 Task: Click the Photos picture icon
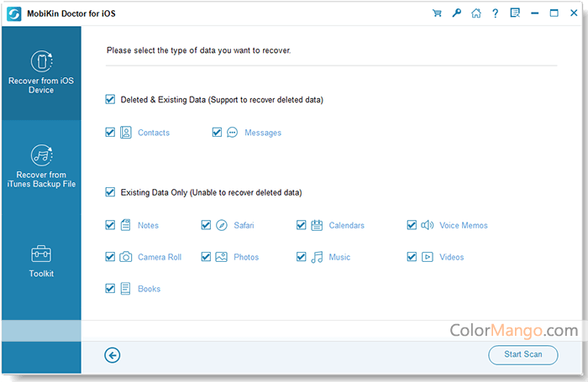click(221, 257)
